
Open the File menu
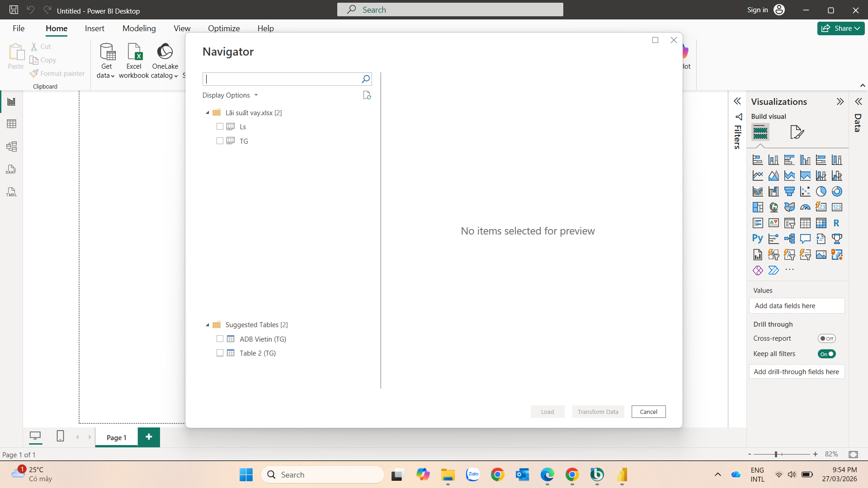[x=19, y=28]
